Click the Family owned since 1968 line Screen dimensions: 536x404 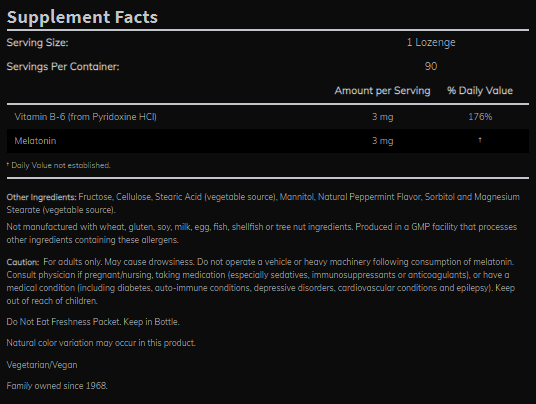[57, 386]
